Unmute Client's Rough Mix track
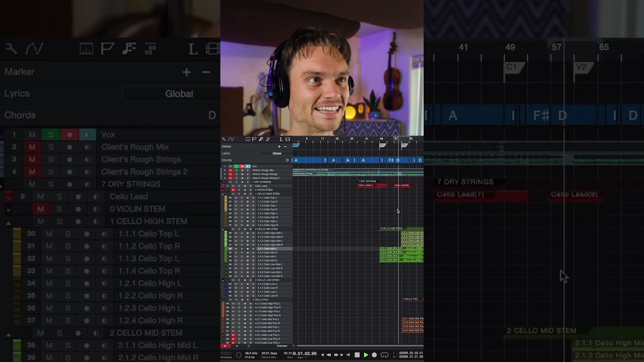Image resolution: width=644 pixels, height=362 pixels. (230, 170)
